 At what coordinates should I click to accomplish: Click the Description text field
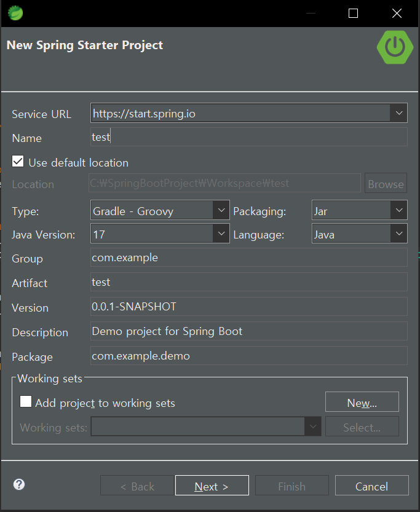(248, 331)
